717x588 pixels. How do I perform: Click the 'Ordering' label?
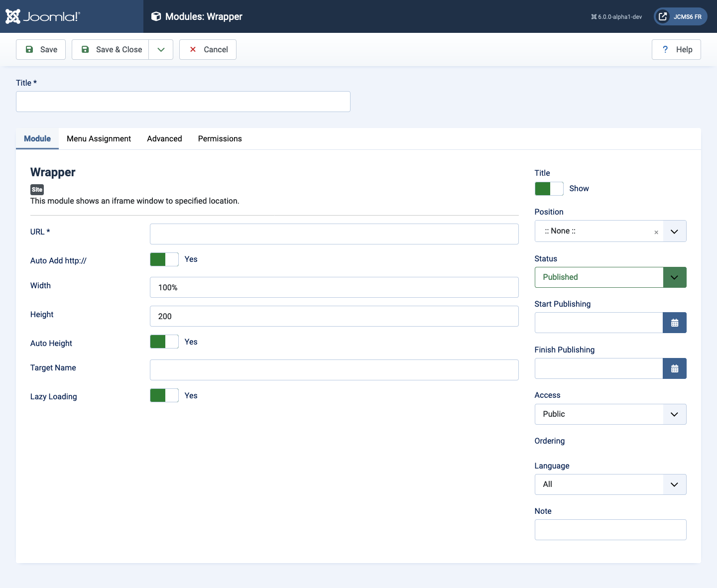click(550, 441)
